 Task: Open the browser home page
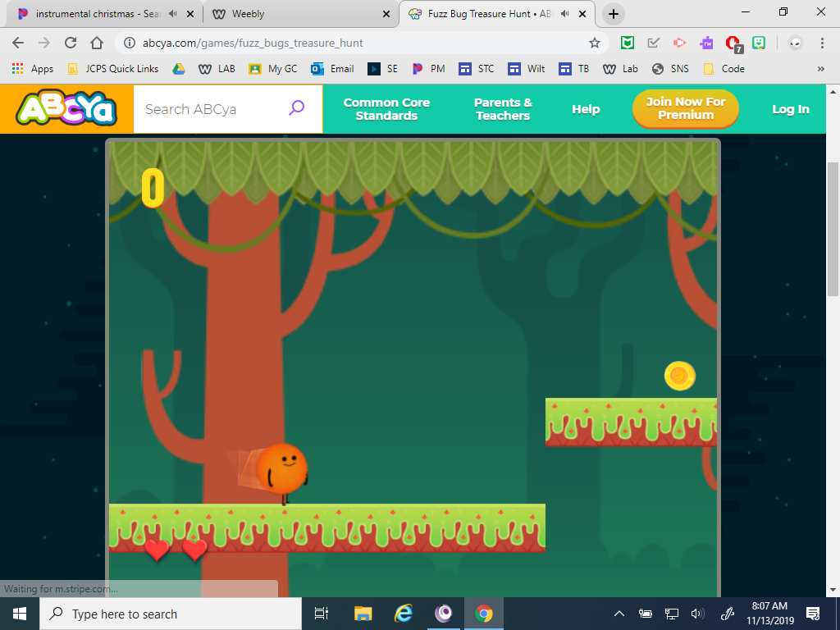97,43
